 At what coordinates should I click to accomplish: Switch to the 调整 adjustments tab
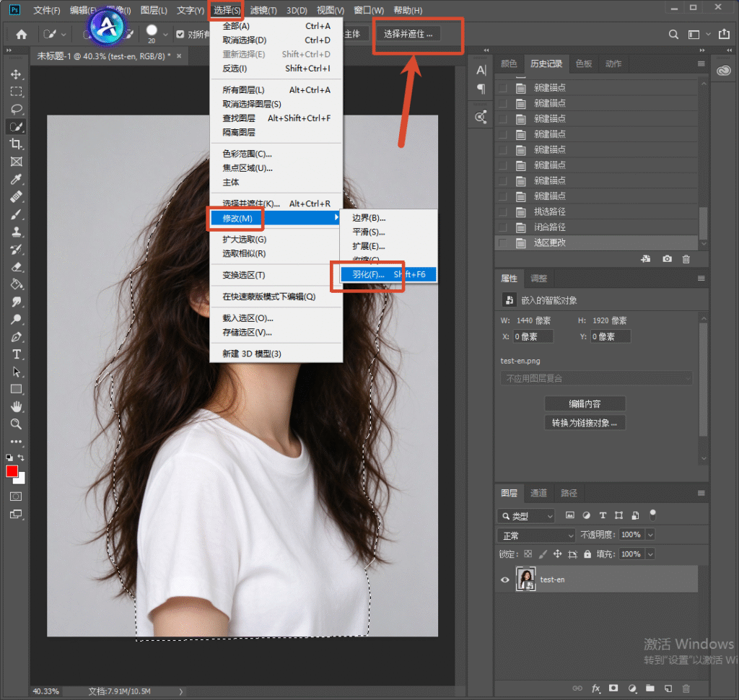tap(538, 279)
